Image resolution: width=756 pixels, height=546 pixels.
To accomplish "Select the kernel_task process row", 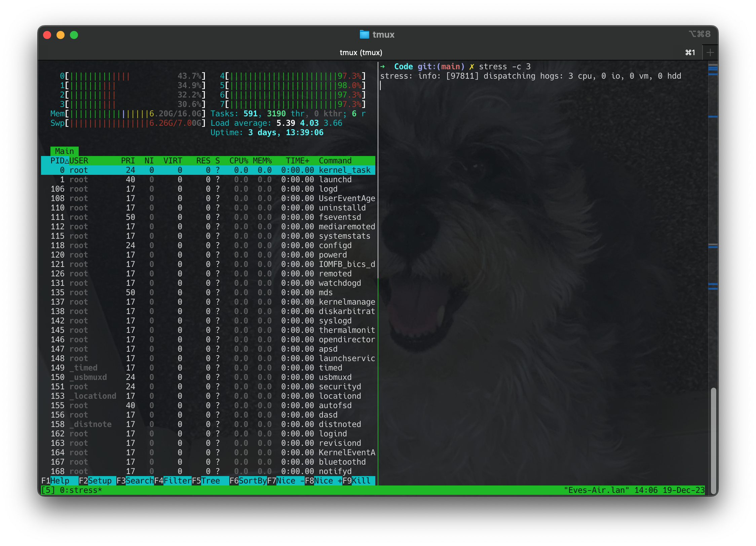I will pyautogui.click(x=202, y=170).
